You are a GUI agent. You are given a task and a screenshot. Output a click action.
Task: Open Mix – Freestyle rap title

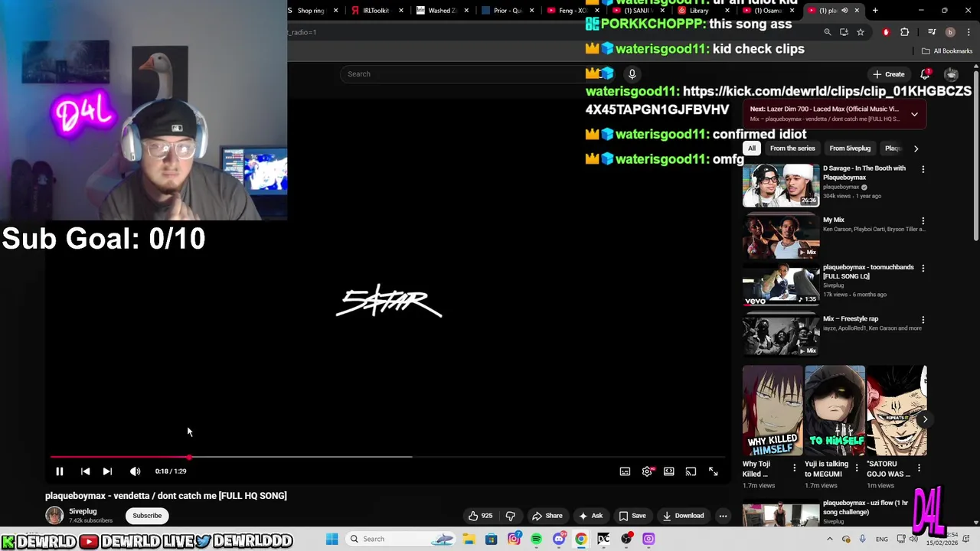pos(851,319)
